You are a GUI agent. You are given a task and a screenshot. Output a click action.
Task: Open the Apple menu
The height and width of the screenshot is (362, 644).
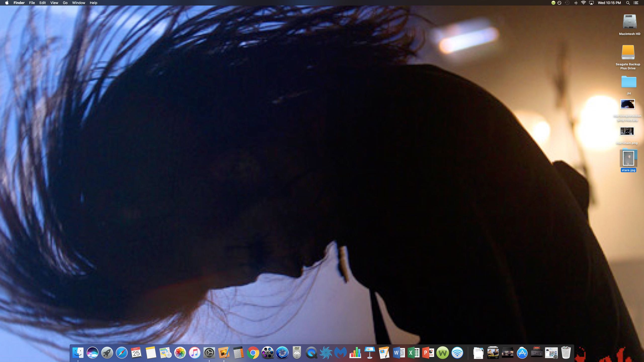7,3
